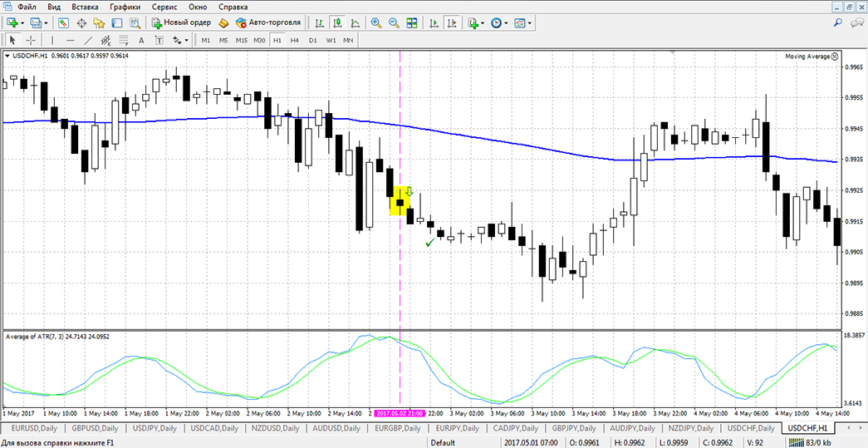Select the text label tool
Screen dimensions: 868x448
click(x=159, y=40)
